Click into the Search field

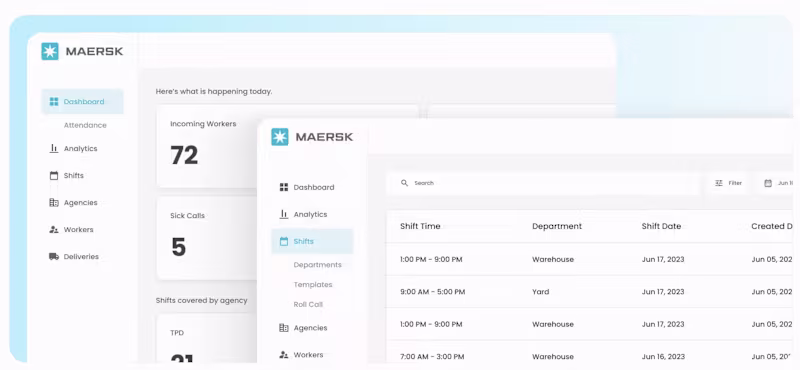[x=544, y=183]
